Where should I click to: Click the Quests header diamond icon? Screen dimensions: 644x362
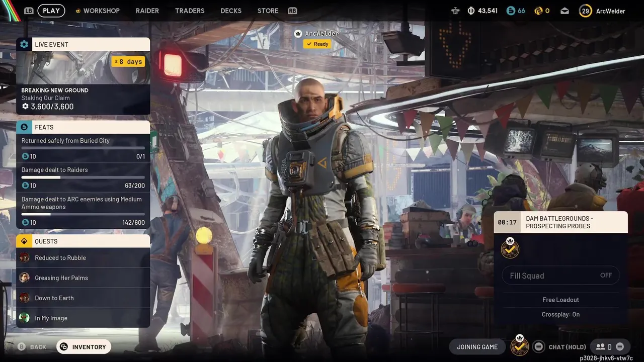[x=24, y=241]
